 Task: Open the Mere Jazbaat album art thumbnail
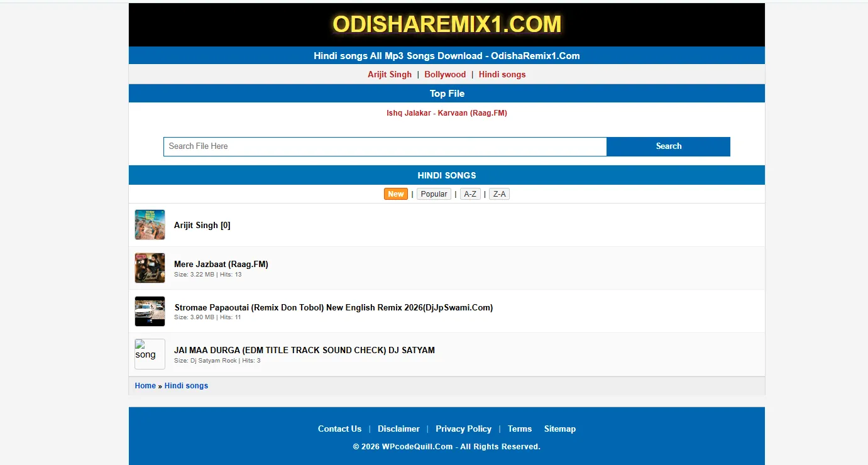click(150, 268)
